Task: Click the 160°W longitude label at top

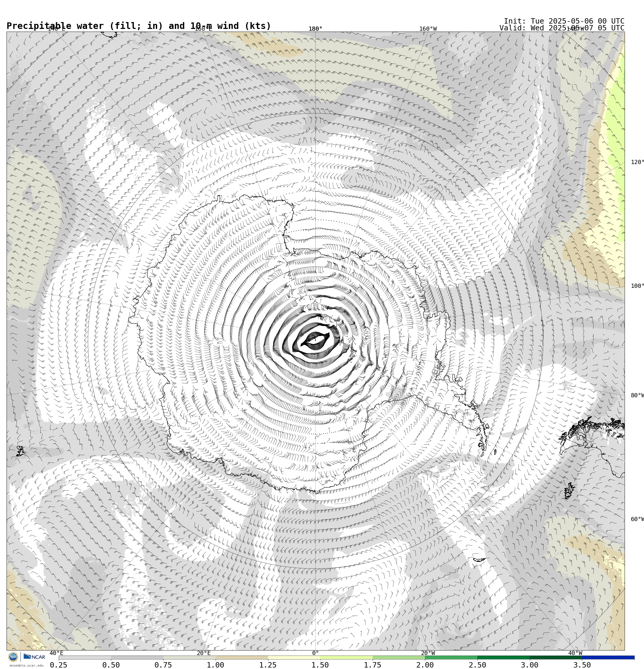Action: click(428, 29)
